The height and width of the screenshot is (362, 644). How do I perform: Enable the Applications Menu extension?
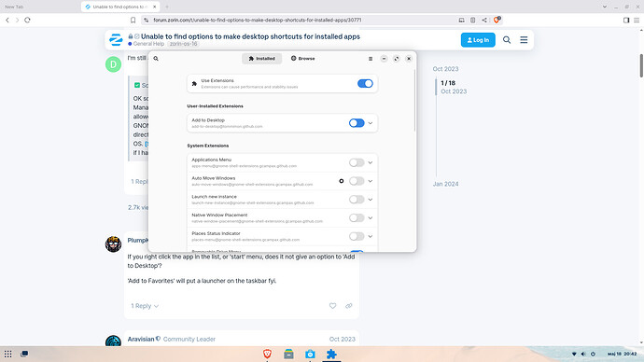click(x=357, y=162)
